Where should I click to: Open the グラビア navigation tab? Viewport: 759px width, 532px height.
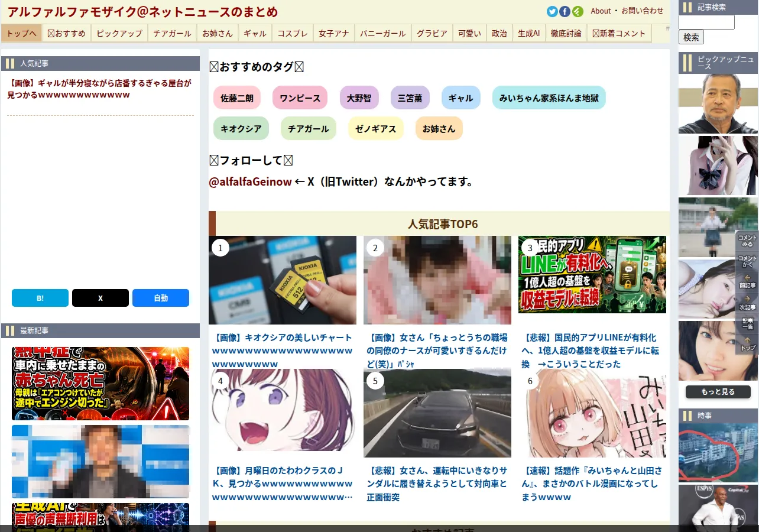coord(432,34)
